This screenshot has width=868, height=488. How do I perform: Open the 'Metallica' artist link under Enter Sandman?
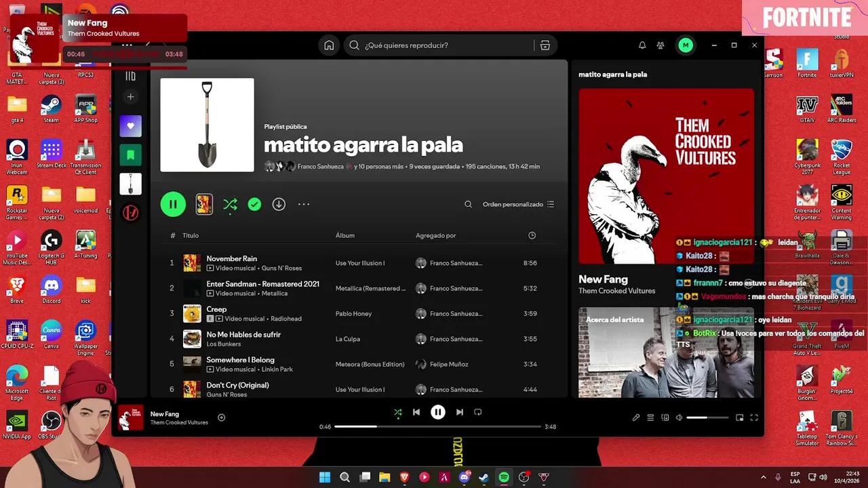(275, 293)
